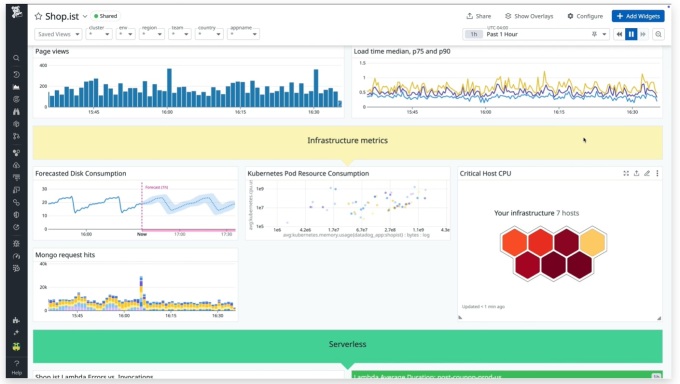Open the search icon in the sidebar
The width and height of the screenshot is (680, 384).
(x=16, y=58)
